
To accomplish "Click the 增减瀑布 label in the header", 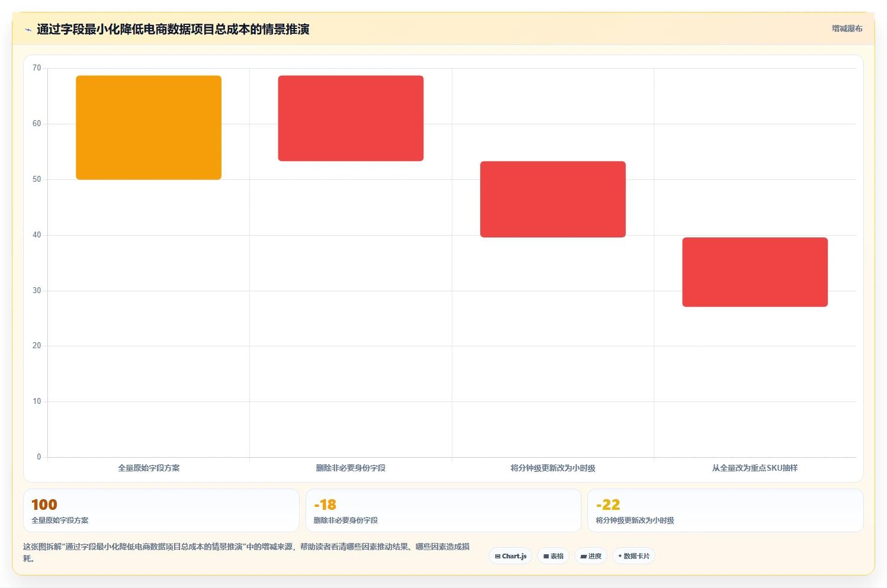I will 847,28.
